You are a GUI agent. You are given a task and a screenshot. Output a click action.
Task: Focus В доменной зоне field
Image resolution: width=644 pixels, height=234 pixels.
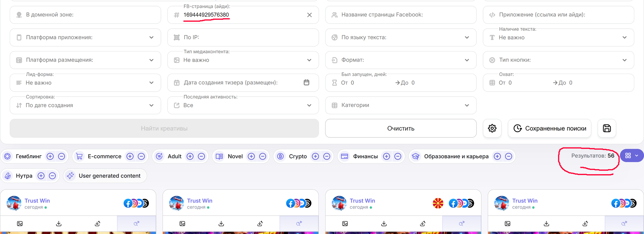pyautogui.click(x=85, y=15)
